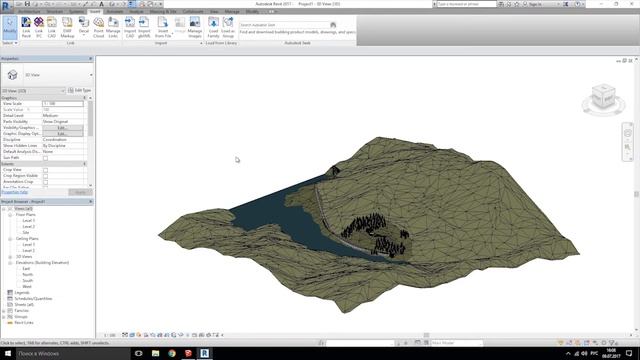Open the Annotate ribbon tab
This screenshot has width=640, height=360.
[x=115, y=11]
